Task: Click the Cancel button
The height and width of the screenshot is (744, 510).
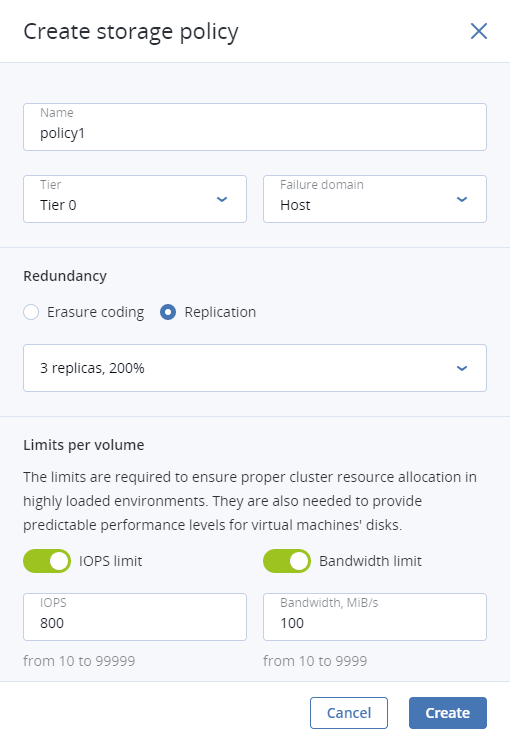Action: [x=349, y=713]
